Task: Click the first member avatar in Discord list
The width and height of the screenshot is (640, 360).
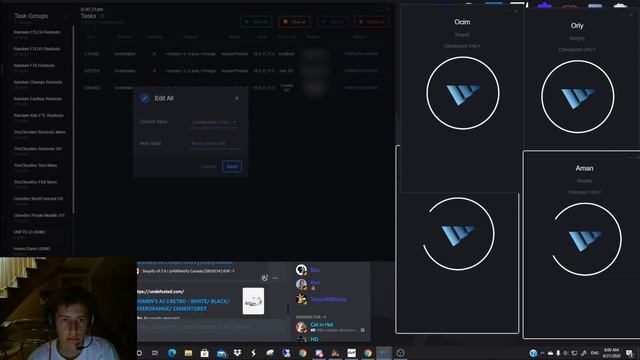Action: pyautogui.click(x=301, y=270)
